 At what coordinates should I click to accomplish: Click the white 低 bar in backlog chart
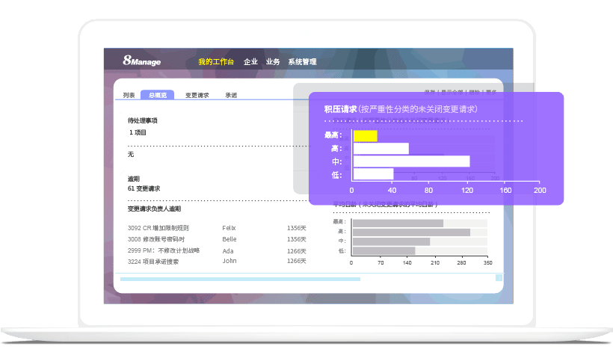[x=373, y=174]
